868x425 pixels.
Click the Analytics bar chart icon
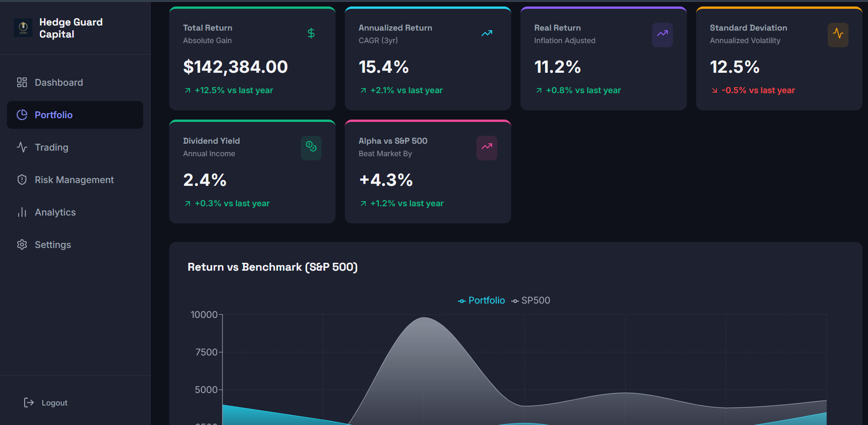click(22, 212)
